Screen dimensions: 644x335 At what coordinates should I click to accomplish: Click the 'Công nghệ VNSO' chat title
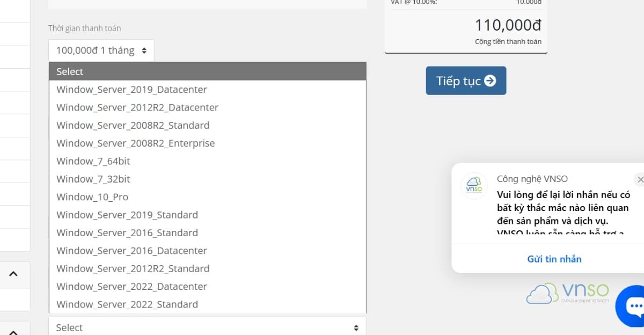click(x=532, y=179)
